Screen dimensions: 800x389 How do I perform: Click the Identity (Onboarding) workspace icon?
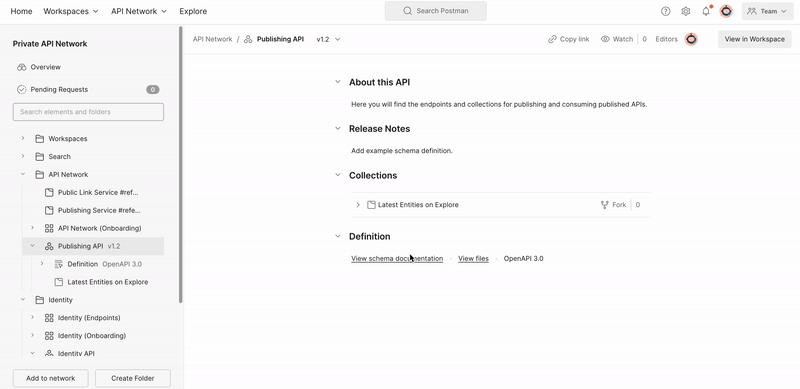coord(49,335)
